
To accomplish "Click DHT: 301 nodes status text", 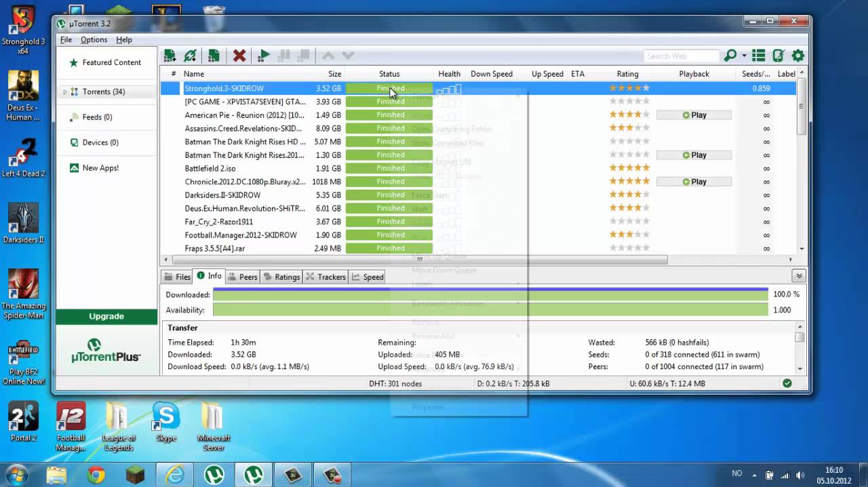I will point(395,384).
